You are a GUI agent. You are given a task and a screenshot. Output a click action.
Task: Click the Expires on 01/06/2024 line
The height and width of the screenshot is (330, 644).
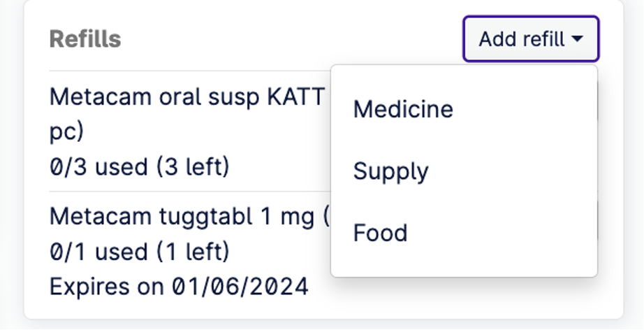point(179,286)
